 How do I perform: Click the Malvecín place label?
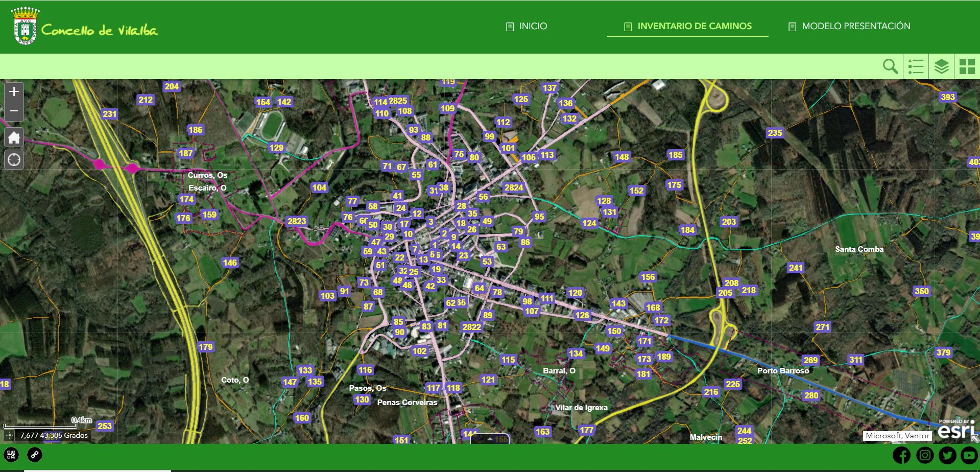pos(706,437)
